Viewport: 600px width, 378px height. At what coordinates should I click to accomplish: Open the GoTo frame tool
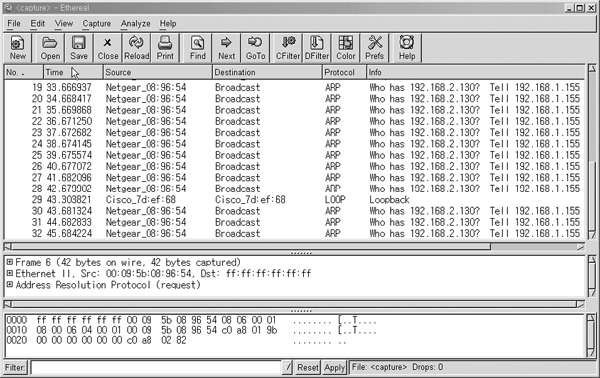point(255,47)
